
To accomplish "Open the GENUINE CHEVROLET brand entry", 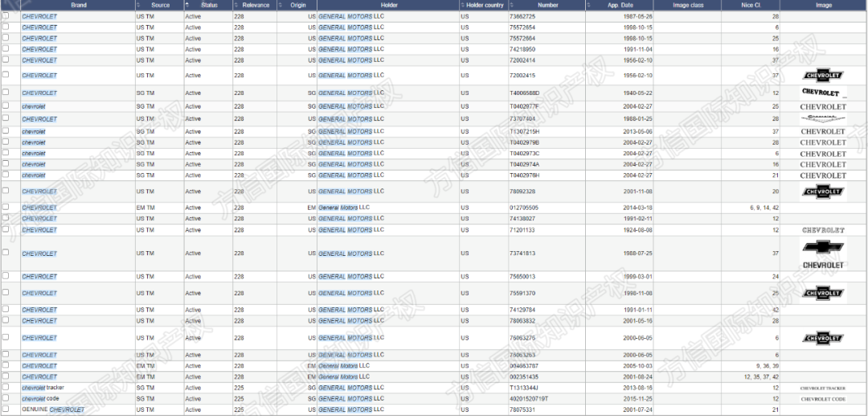I will (53, 410).
